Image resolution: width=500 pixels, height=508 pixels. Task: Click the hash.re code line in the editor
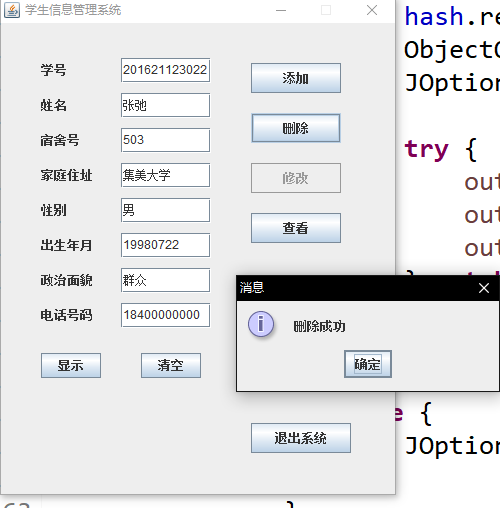(x=452, y=17)
